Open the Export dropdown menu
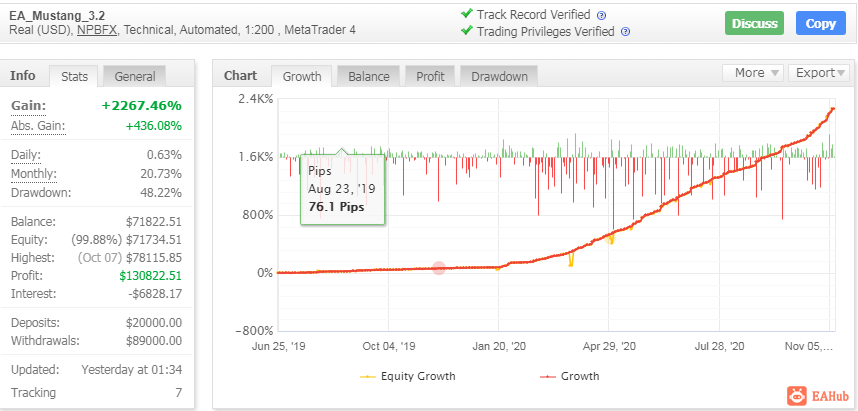The image size is (858, 411). coord(818,73)
